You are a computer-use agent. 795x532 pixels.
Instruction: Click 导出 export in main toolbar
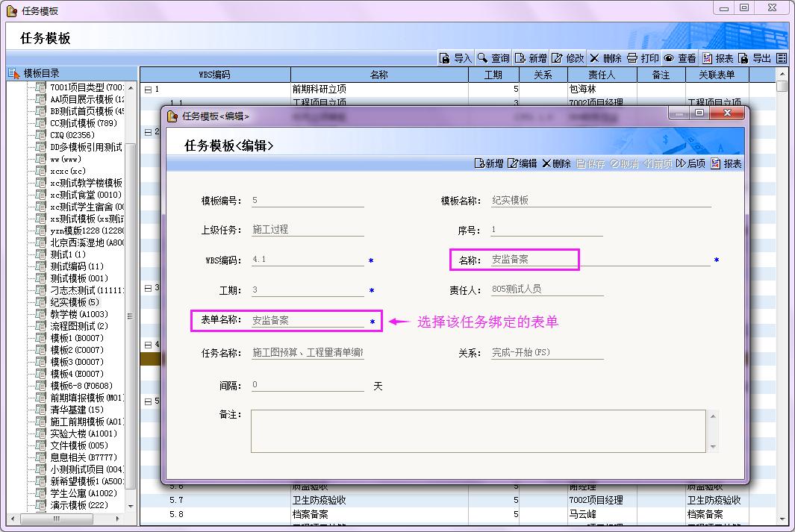point(755,58)
